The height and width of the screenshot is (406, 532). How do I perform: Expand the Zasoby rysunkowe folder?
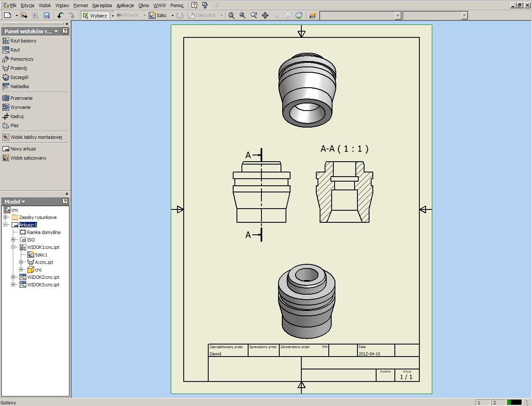(5, 217)
